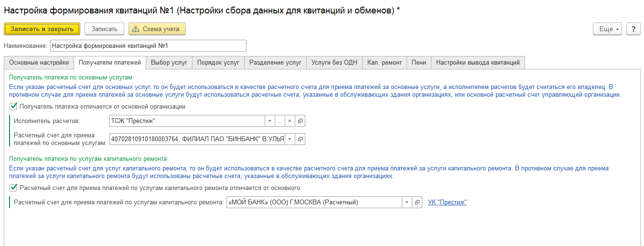
Task: Open the БИНБАНК account record via open icon
Action: (x=300, y=139)
